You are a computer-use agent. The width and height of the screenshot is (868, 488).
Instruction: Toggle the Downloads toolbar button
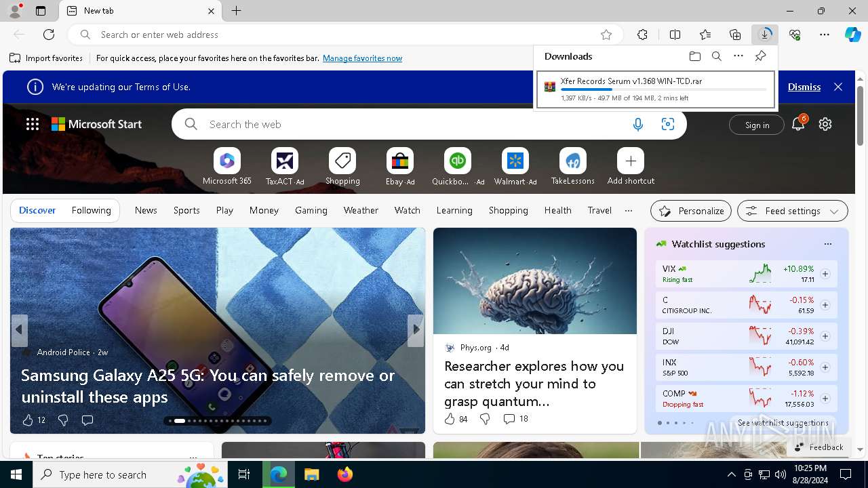[765, 35]
